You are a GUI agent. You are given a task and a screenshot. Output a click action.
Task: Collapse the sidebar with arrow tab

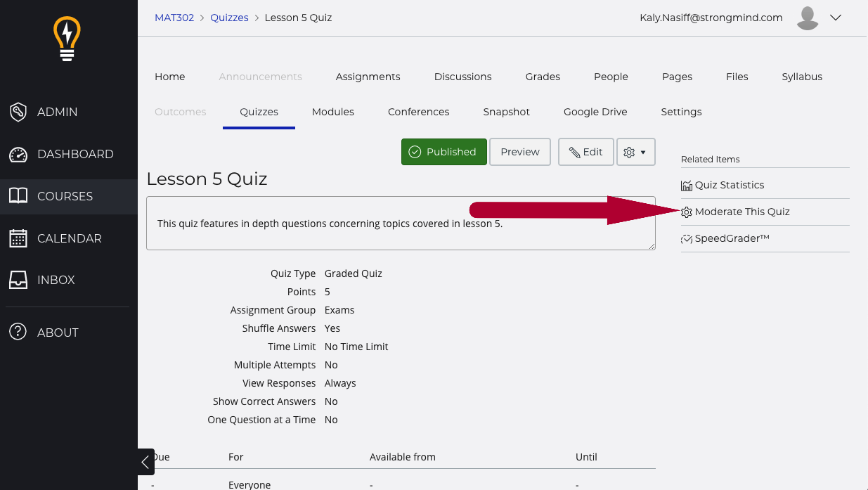click(145, 462)
